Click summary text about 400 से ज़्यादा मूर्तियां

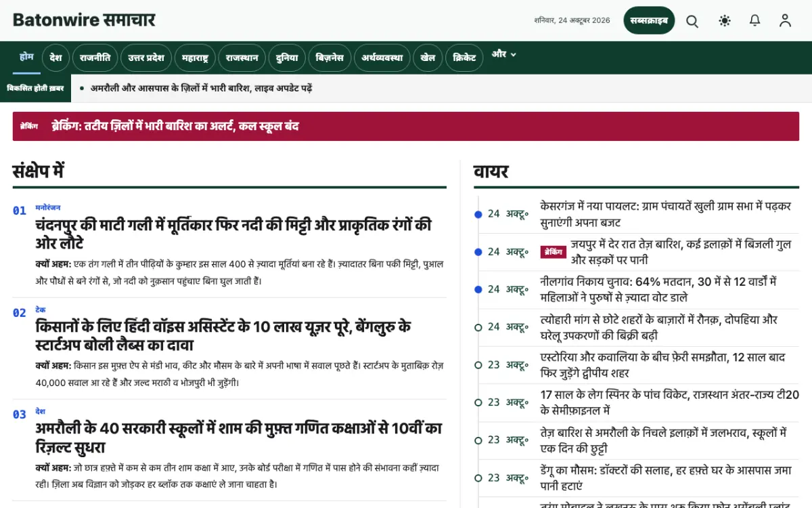pyautogui.click(x=240, y=272)
